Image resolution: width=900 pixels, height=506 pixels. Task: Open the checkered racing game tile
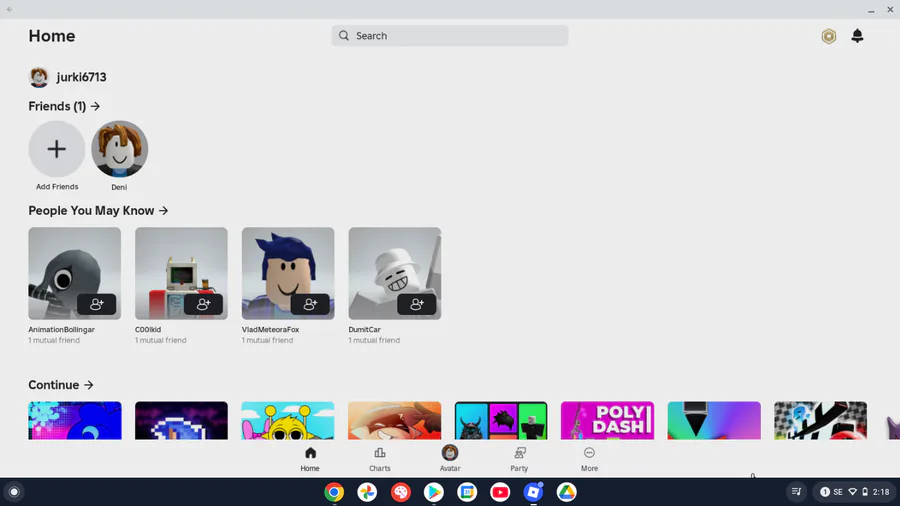(821, 421)
